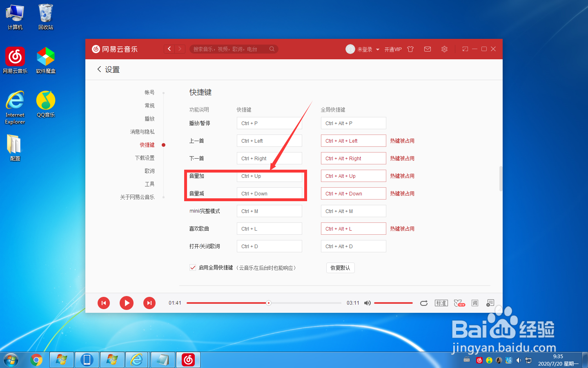Open the messages envelope icon
The image size is (588, 368).
[428, 49]
